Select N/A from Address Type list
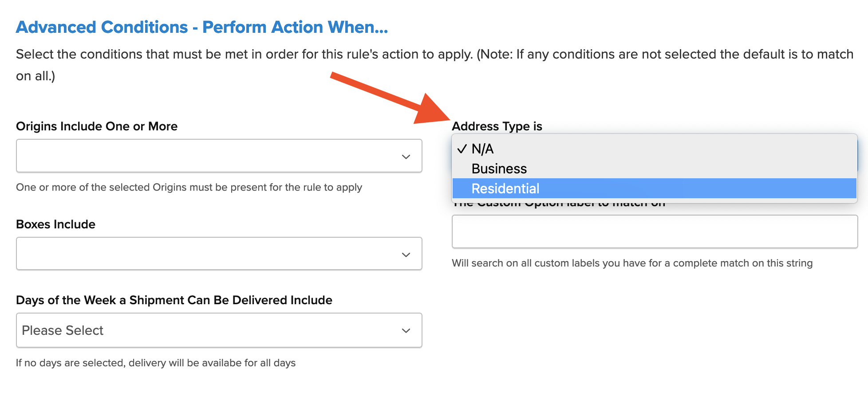868x400 pixels. point(482,149)
